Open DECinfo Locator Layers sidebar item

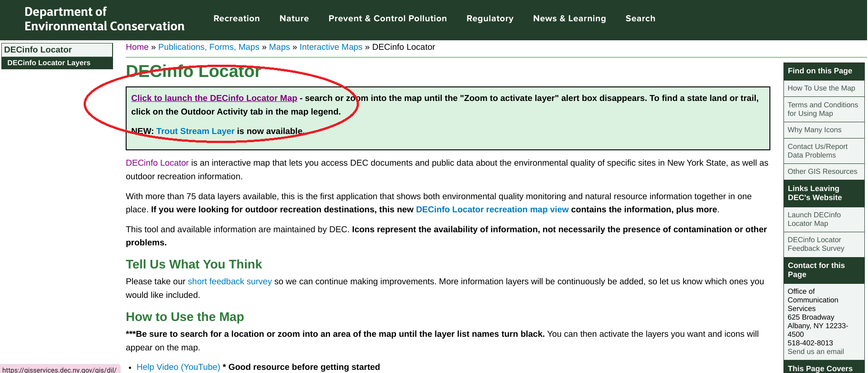[57, 63]
